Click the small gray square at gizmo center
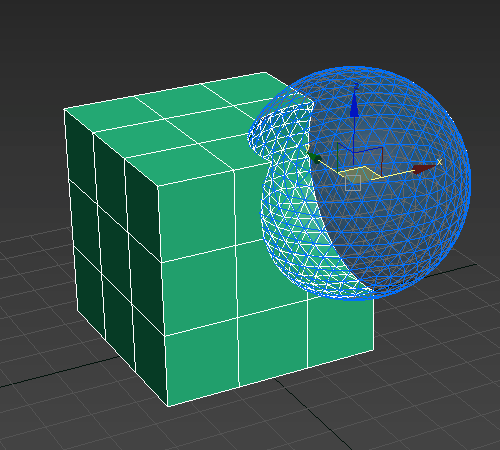This screenshot has width=500, height=450. (353, 183)
